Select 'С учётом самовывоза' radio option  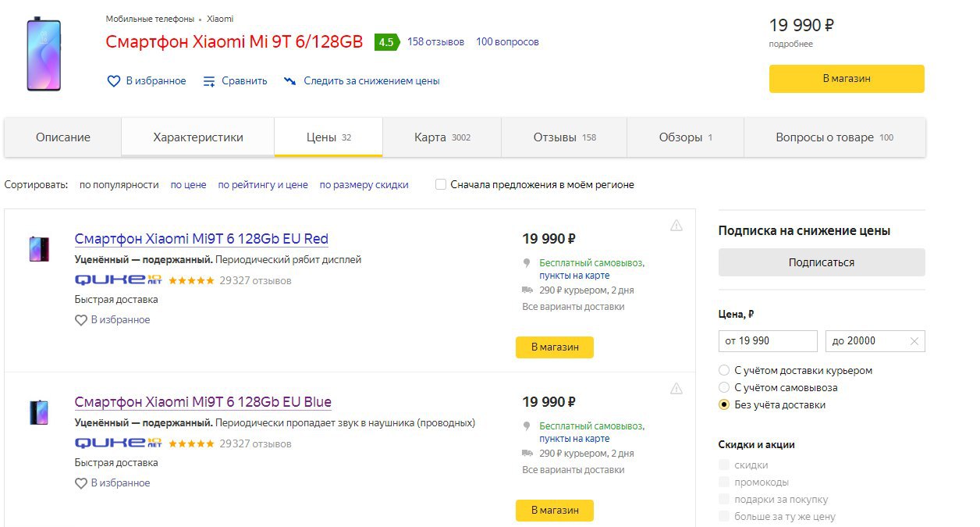point(724,388)
